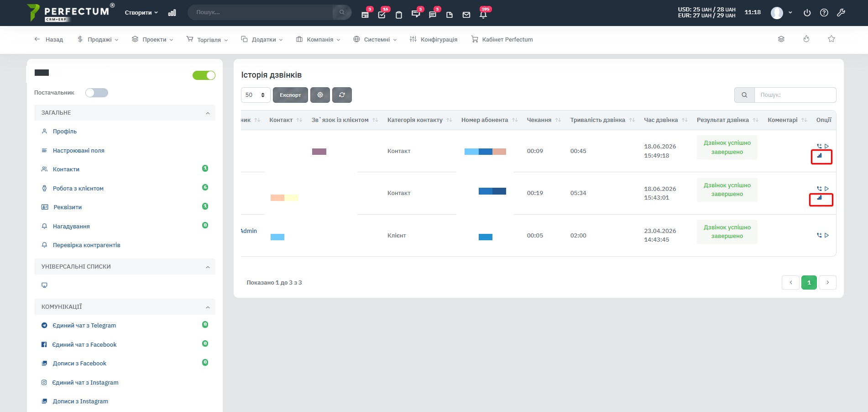Enable the Постачальник switch
Screen dimensions: 868x412
[97, 93]
